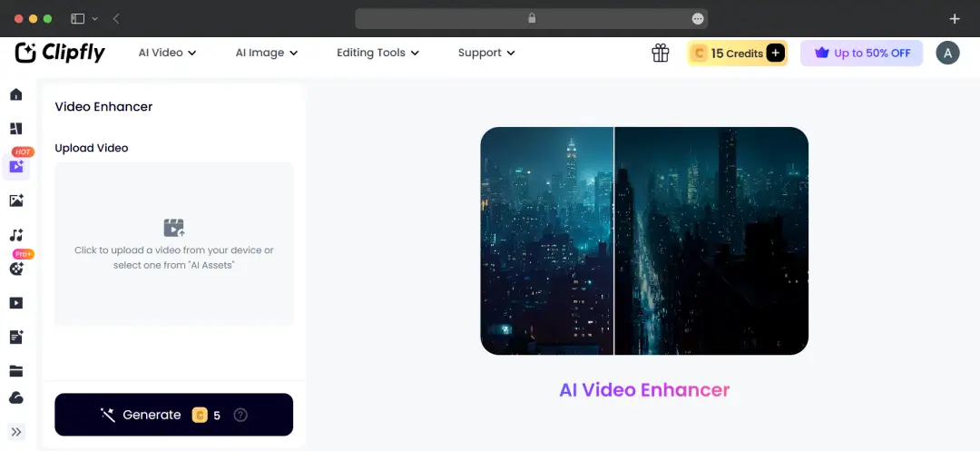Select the AI video tool marked HOT

[x=16, y=166]
